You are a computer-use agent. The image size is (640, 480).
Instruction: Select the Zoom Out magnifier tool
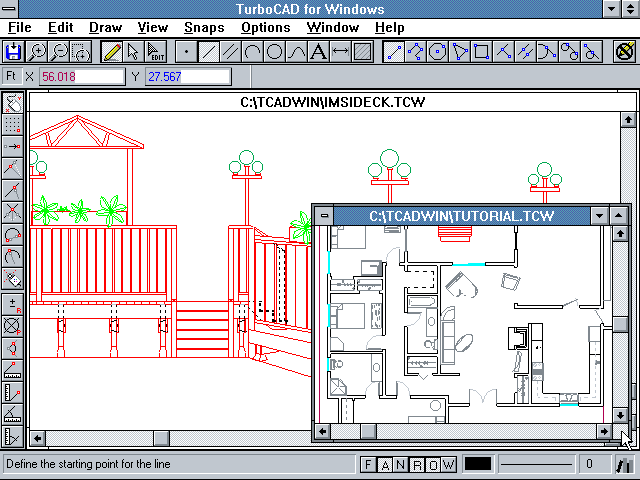59,52
